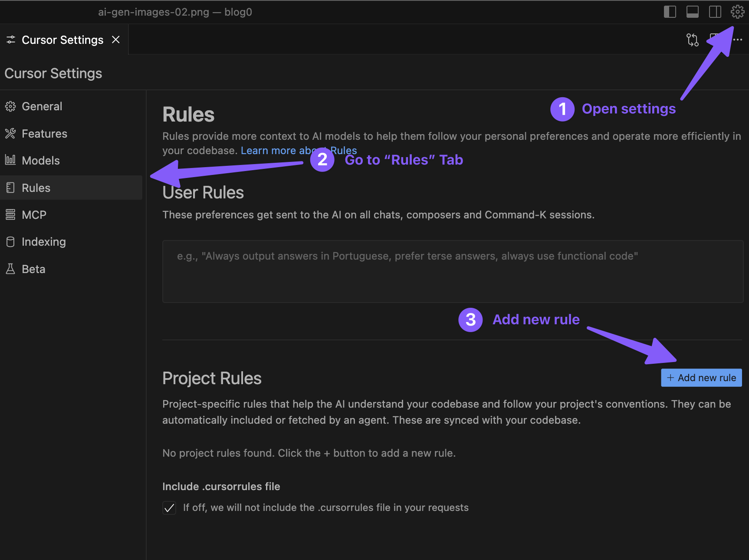The width and height of the screenshot is (749, 560).
Task: Toggle the Include .cursorrules file checkbox
Action: coord(169,507)
